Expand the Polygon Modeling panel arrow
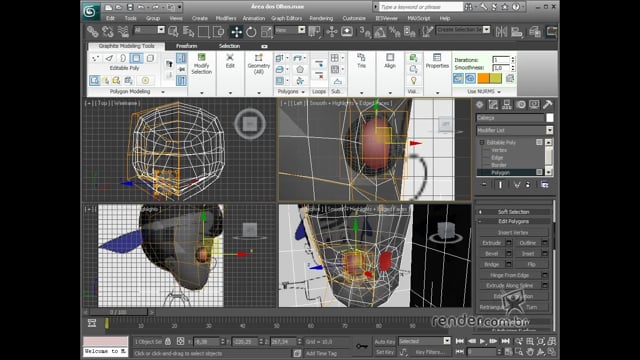 pyautogui.click(x=163, y=92)
